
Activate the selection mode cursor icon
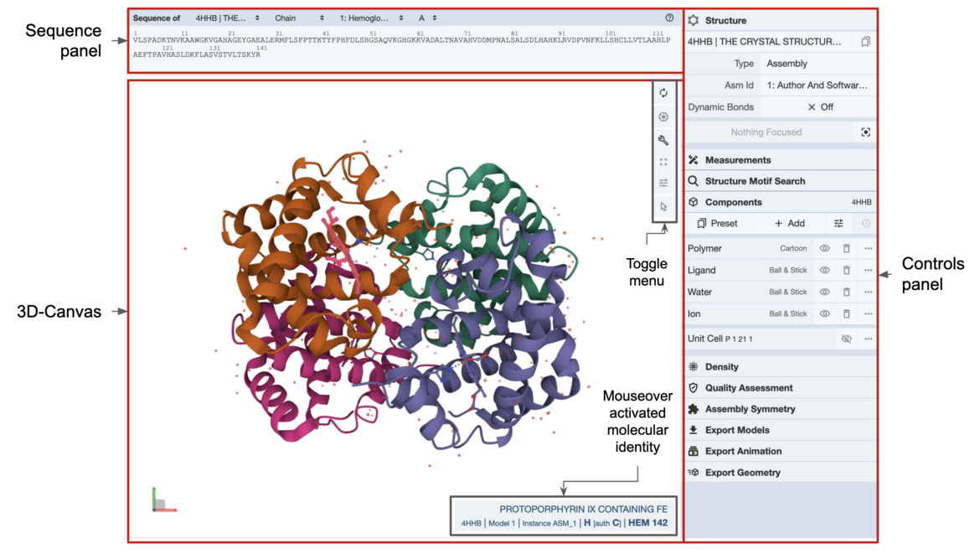[x=663, y=206]
